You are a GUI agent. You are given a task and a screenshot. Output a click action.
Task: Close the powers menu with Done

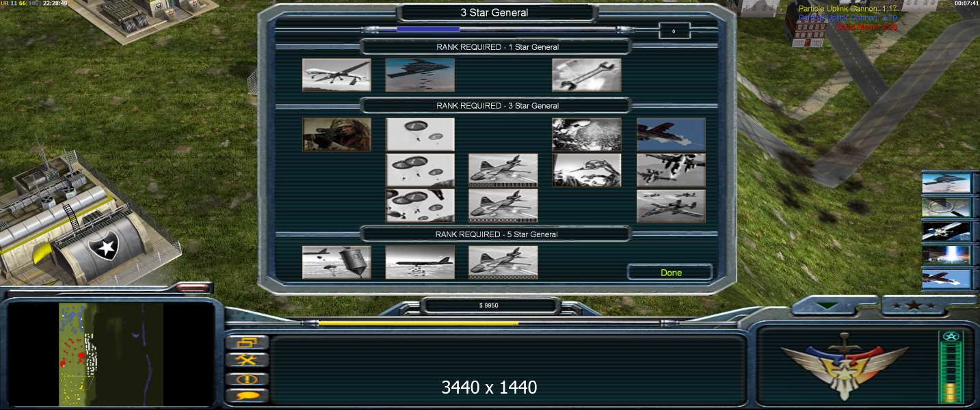click(671, 273)
